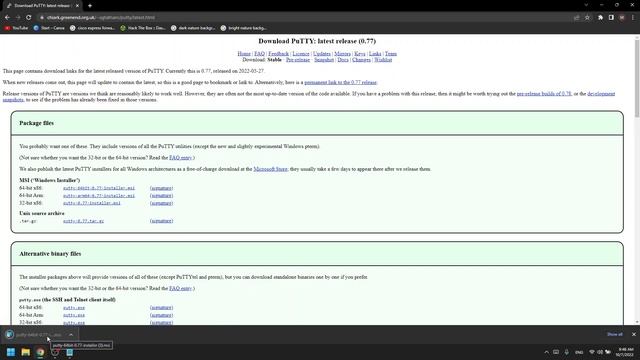The width and height of the screenshot is (640, 360).
Task: Open the FAQ link in top navigation
Action: 259,53
